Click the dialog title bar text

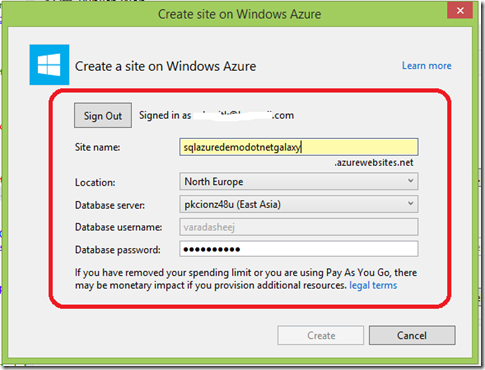pyautogui.click(x=239, y=14)
